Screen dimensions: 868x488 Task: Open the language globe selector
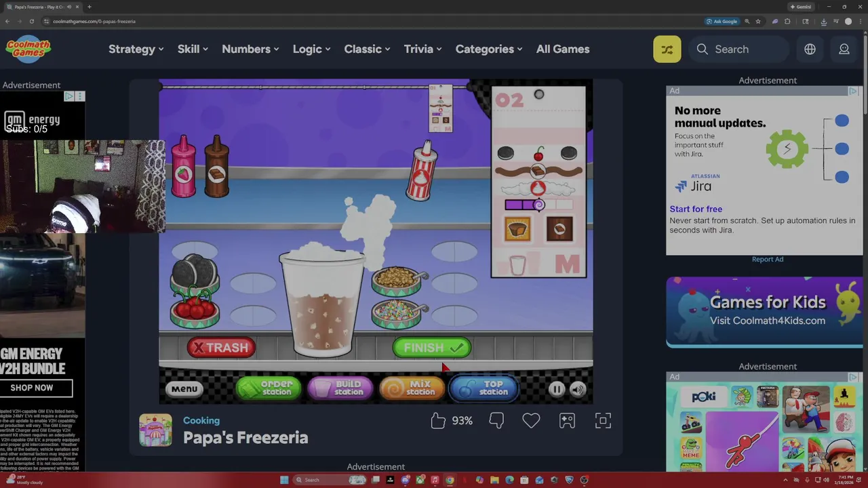(x=810, y=49)
